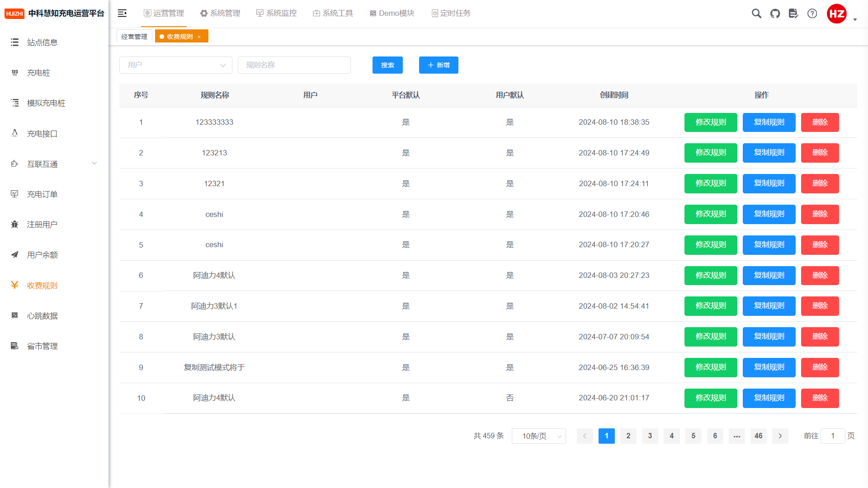Go to page 5
Viewport: 868px width, 488px height.
tap(693, 436)
